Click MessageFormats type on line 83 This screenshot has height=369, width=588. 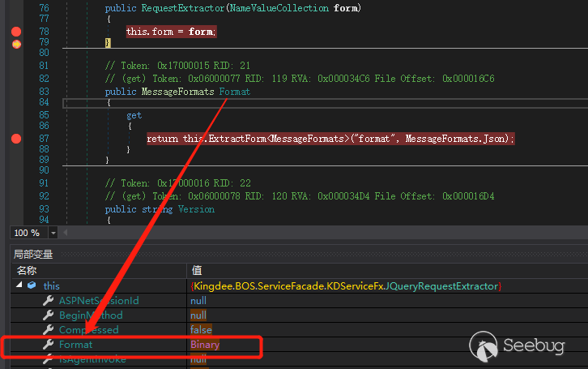(x=177, y=92)
